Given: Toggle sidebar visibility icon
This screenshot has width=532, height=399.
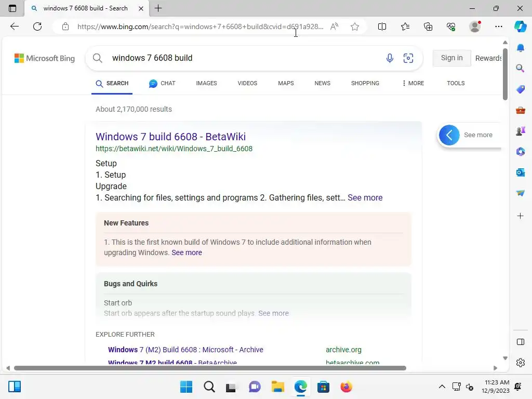Looking at the screenshot, I should point(520,342).
